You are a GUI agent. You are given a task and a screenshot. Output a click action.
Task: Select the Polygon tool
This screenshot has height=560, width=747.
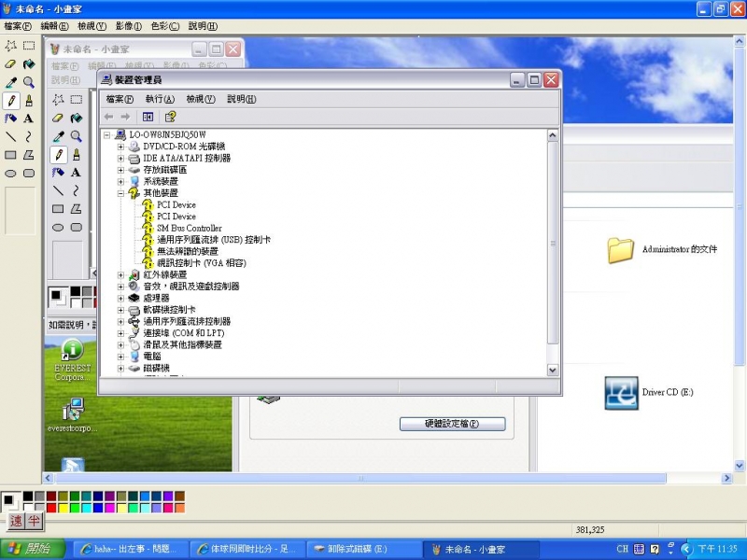click(31, 155)
